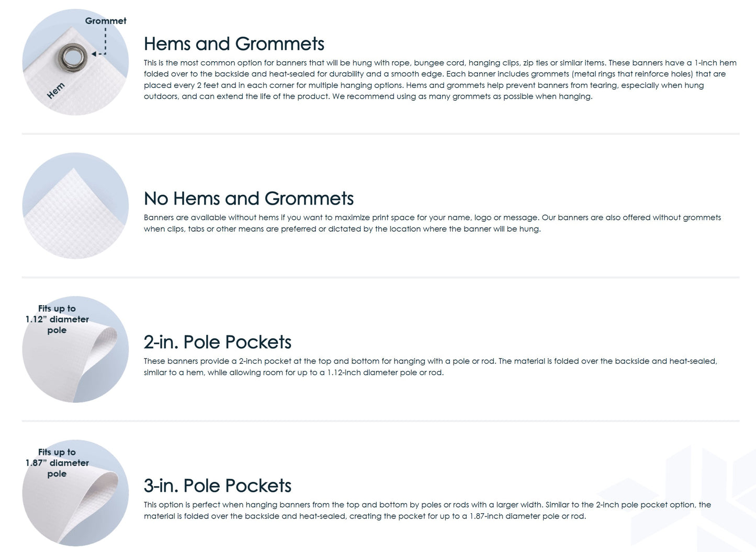Click the "Hem" label on the banner corner
This screenshot has width=756, height=552.
(56, 91)
